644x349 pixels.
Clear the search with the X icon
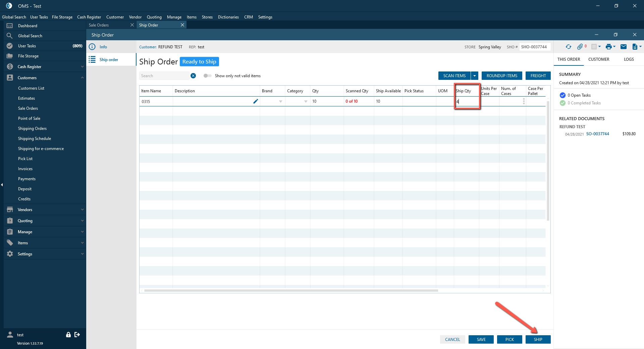click(x=193, y=76)
